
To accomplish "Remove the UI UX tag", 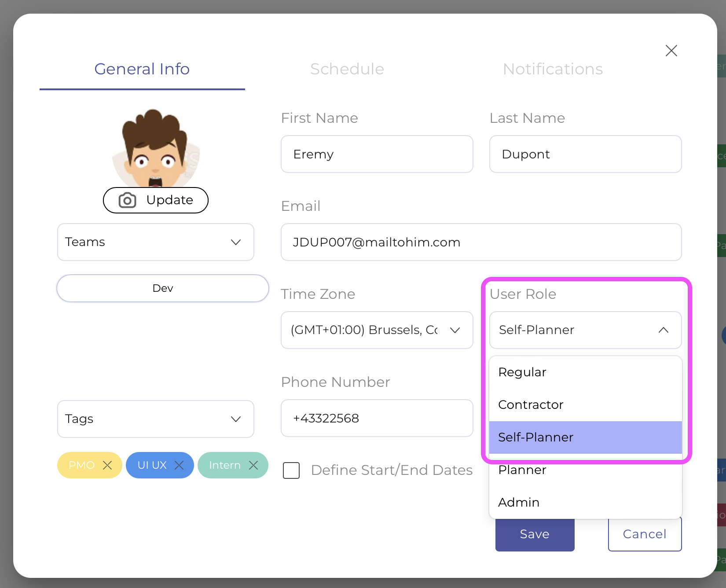I will click(179, 465).
